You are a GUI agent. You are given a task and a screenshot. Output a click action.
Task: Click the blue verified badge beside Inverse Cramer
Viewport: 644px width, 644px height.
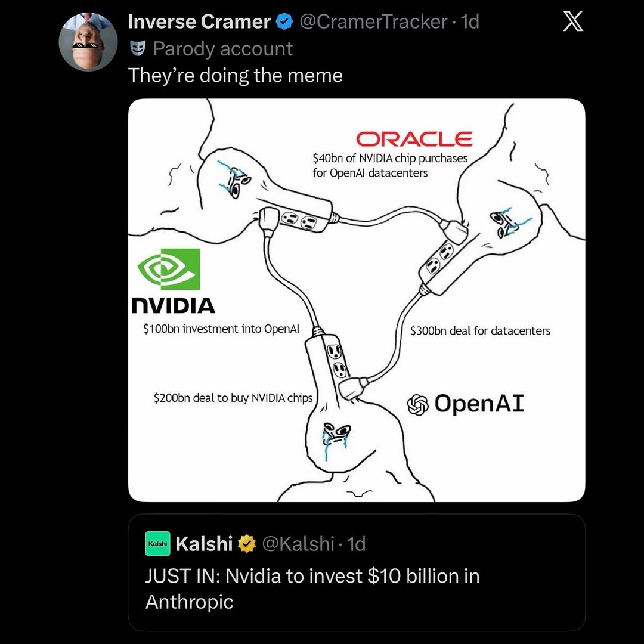click(x=284, y=22)
